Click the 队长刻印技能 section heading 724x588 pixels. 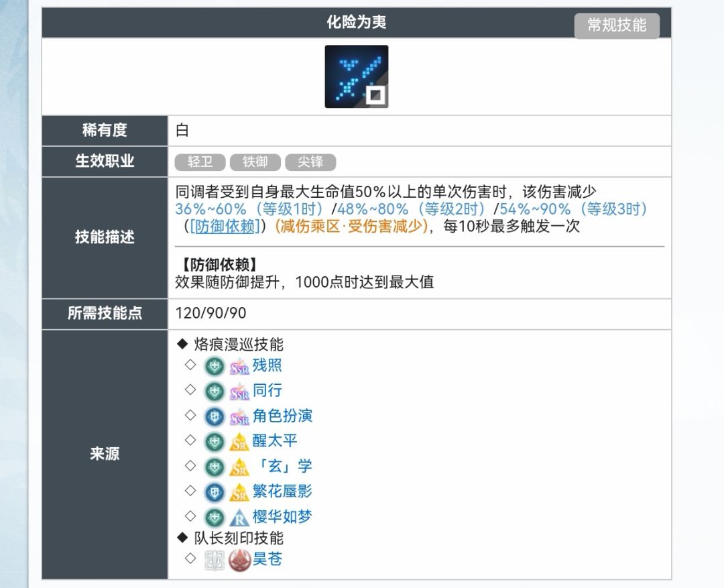click(x=238, y=538)
